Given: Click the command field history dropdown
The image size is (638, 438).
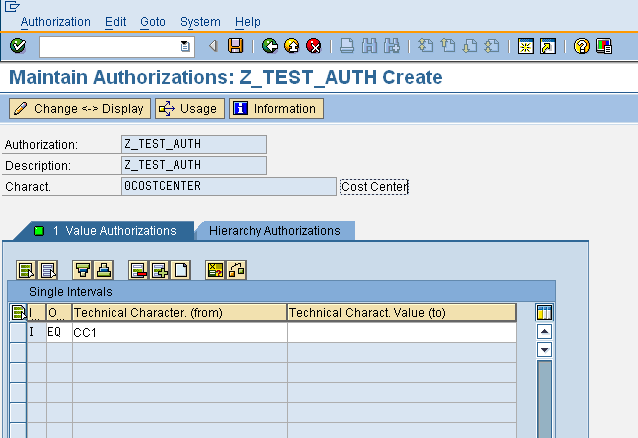Looking at the screenshot, I should coord(185,46).
